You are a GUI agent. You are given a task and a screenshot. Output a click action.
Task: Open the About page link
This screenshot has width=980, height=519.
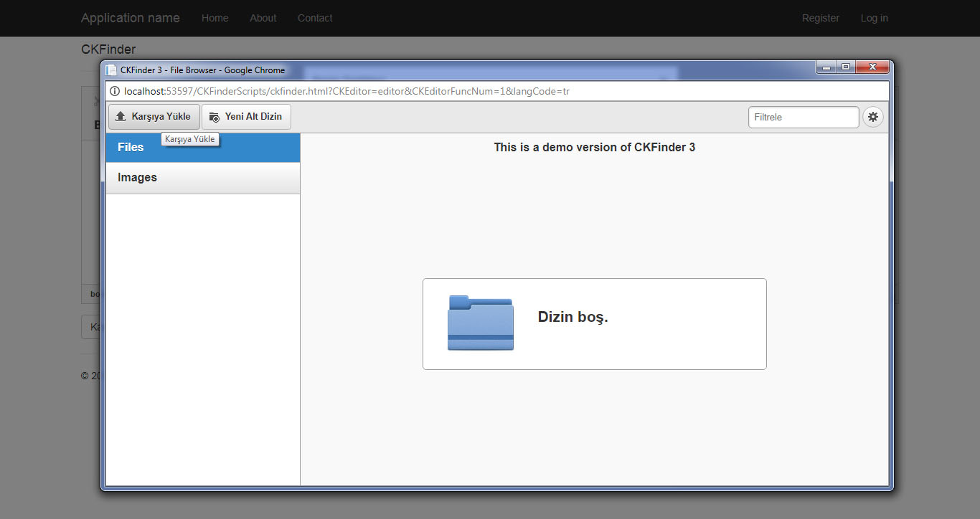coord(263,18)
